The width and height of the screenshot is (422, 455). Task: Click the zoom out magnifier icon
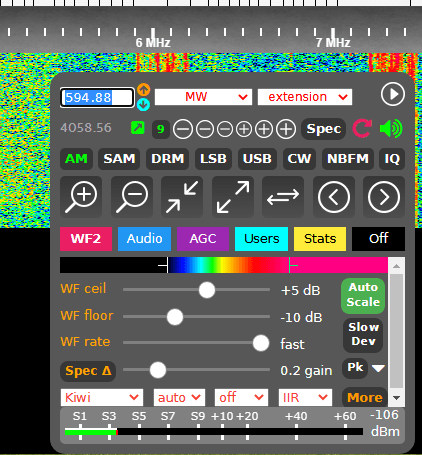point(132,197)
